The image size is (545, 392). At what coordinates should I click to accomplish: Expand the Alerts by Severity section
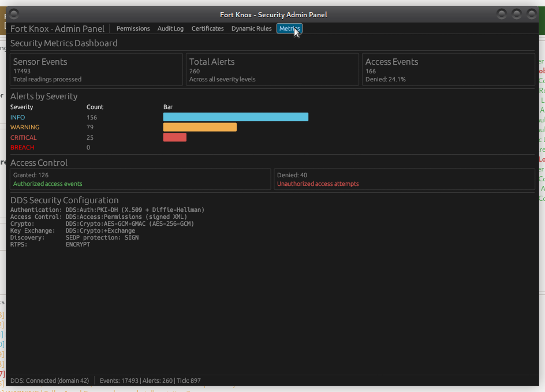pos(44,96)
